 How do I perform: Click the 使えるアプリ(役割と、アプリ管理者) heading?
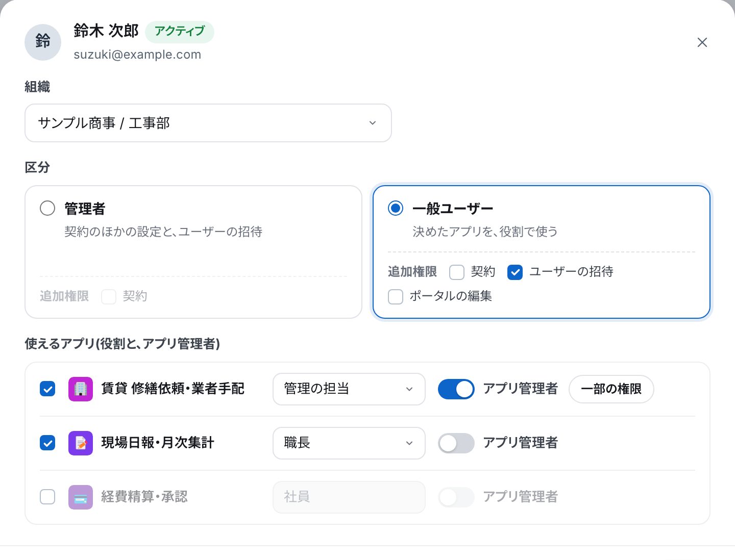(122, 344)
